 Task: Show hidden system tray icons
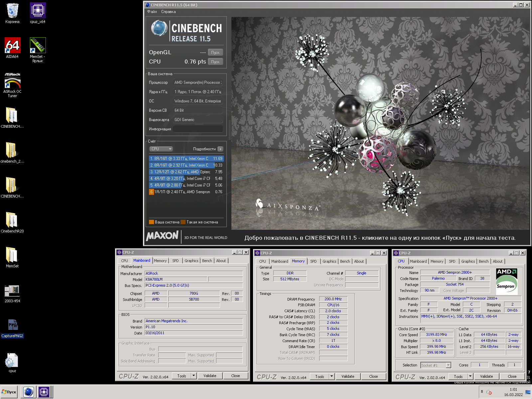pyautogui.click(x=482, y=392)
